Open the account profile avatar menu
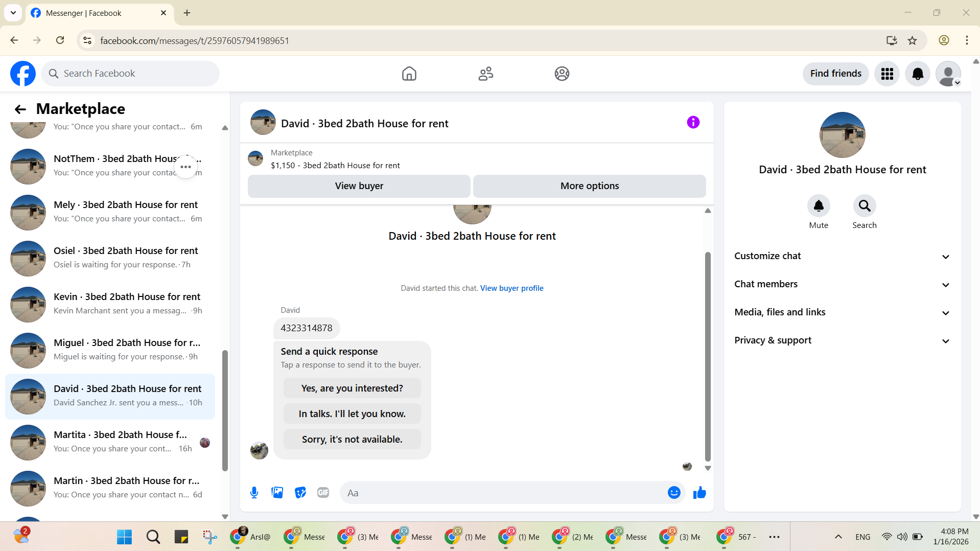The width and height of the screenshot is (980, 551). click(x=948, y=74)
